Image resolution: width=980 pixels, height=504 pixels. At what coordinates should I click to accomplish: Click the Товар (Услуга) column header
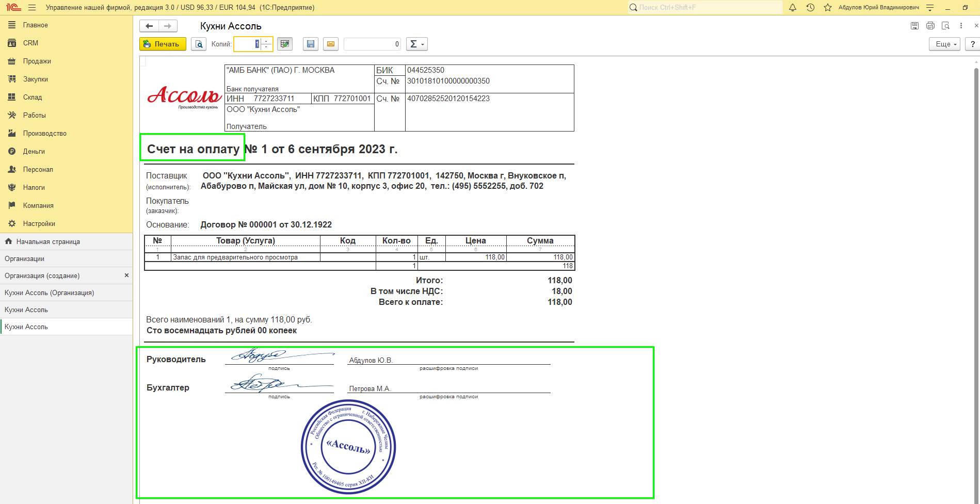pyautogui.click(x=246, y=241)
